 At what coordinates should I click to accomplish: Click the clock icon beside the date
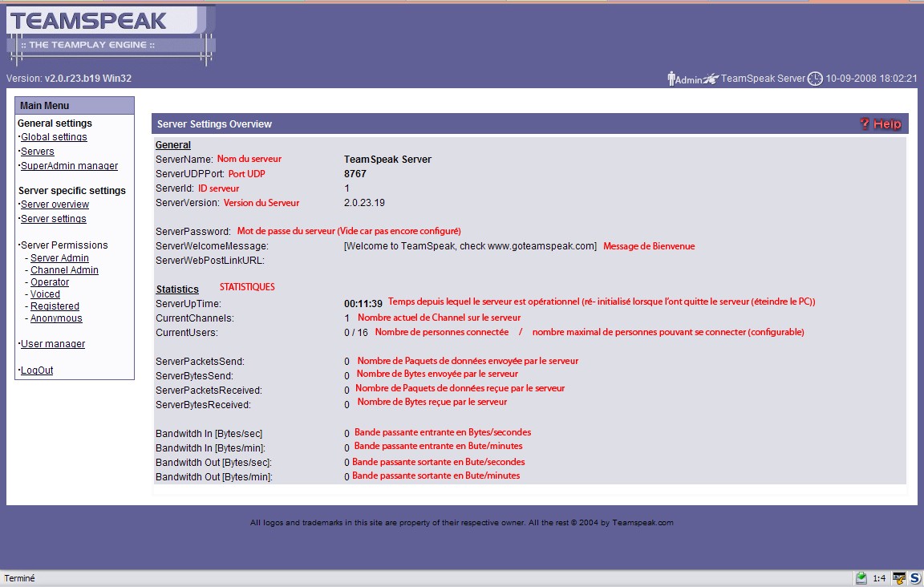click(x=815, y=79)
